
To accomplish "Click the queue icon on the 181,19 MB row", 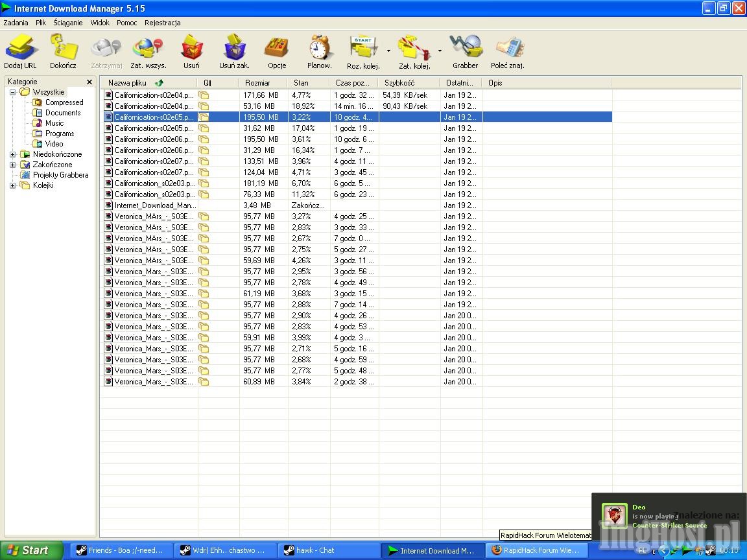I will [204, 183].
